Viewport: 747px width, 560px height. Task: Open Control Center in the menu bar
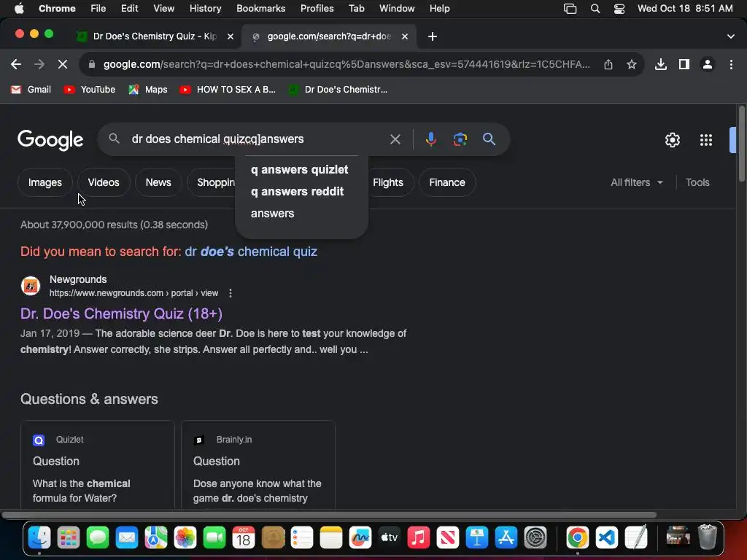619,9
